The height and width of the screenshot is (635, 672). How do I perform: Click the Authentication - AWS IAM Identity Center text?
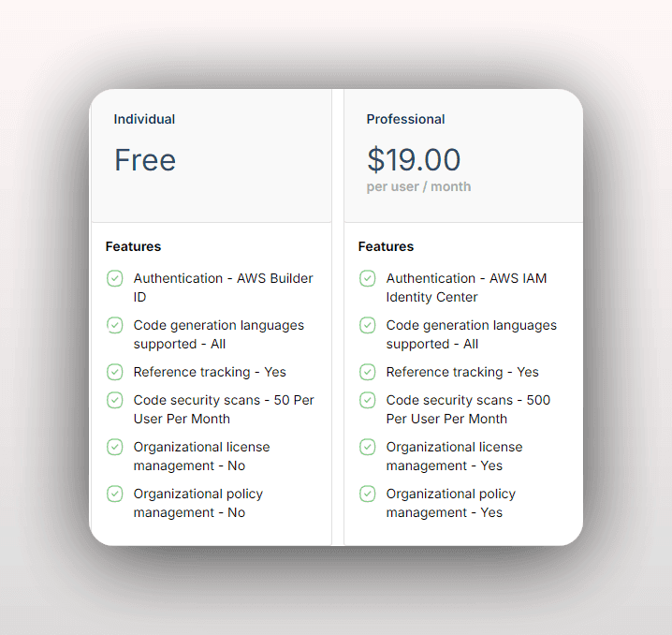[x=466, y=288]
